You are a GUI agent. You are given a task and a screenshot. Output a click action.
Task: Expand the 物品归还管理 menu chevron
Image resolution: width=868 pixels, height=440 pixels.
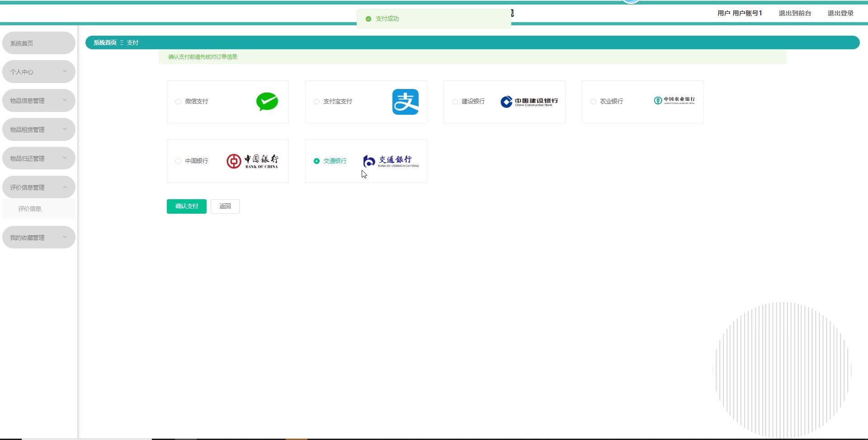pos(65,158)
